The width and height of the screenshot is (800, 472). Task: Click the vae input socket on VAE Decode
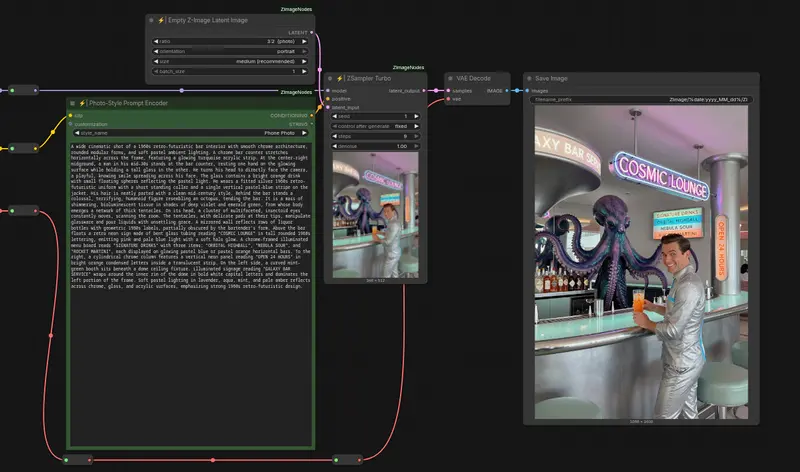tap(446, 99)
